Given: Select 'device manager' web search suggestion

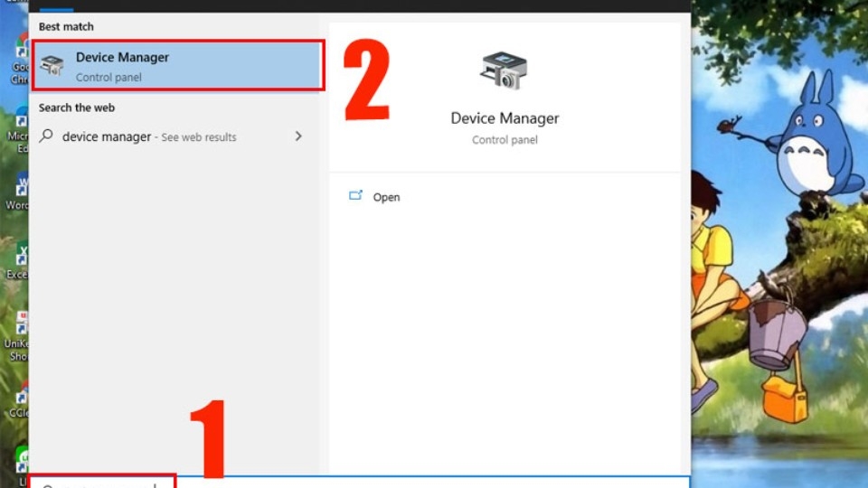Looking at the screenshot, I should pyautogui.click(x=172, y=136).
